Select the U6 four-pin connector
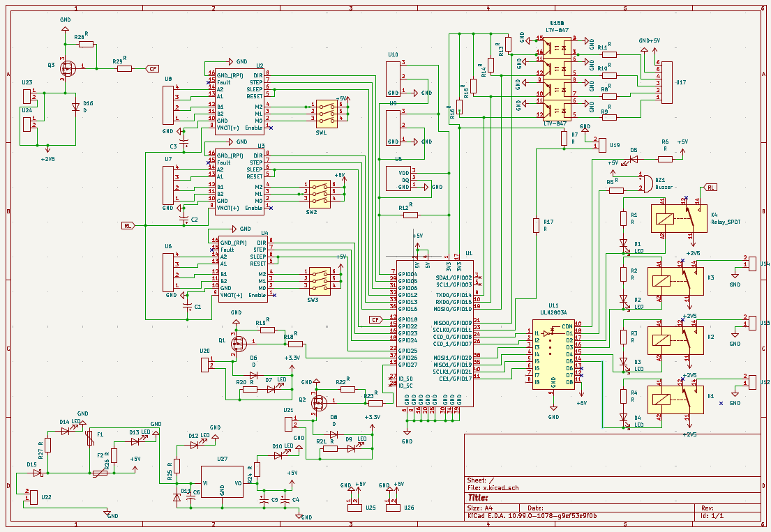The width and height of the screenshot is (771, 532). [x=168, y=272]
